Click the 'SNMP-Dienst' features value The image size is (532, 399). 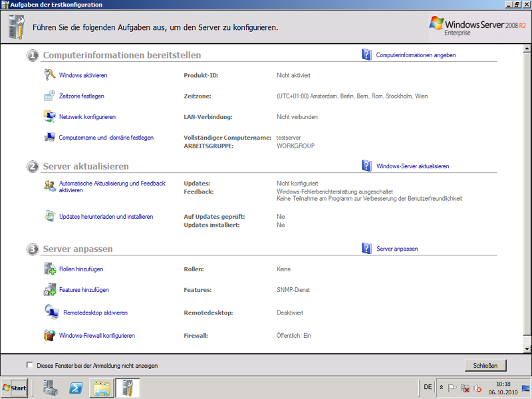click(293, 290)
